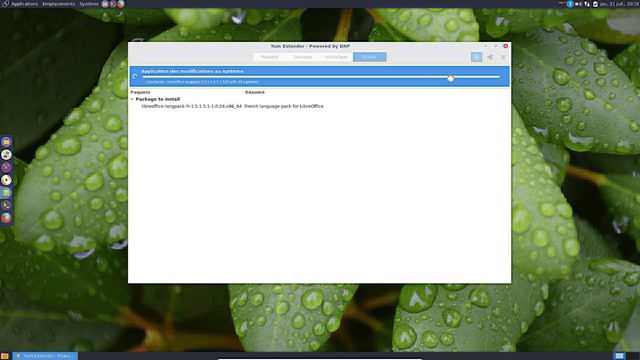
Task: Click the first launcher icon after Système menu
Action: point(105,4)
